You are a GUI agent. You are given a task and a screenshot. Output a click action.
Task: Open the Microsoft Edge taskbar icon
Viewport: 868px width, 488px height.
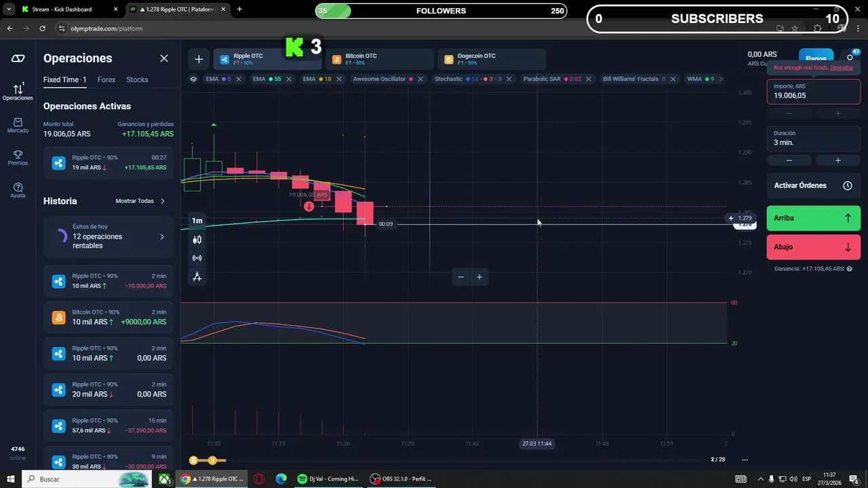click(281, 479)
